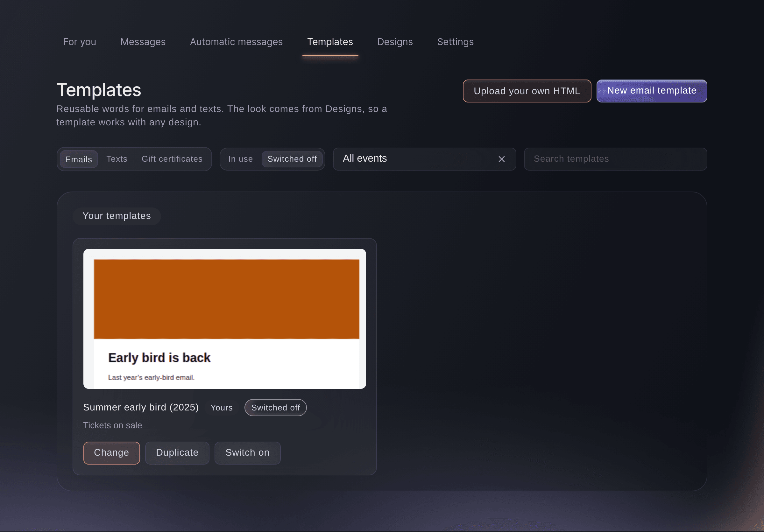The width and height of the screenshot is (764, 532).
Task: Select the Emails filter segment
Action: click(79, 159)
